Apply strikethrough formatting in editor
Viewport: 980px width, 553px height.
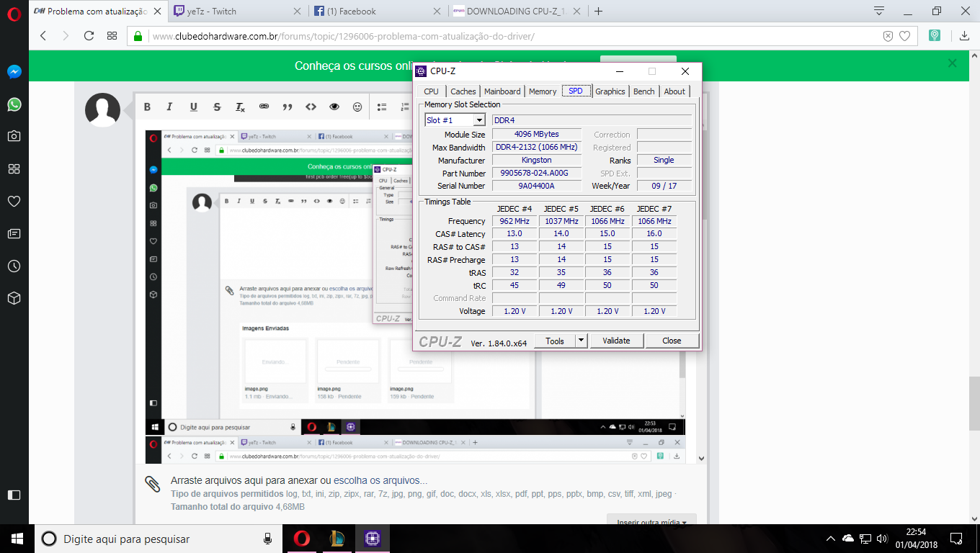pos(217,107)
